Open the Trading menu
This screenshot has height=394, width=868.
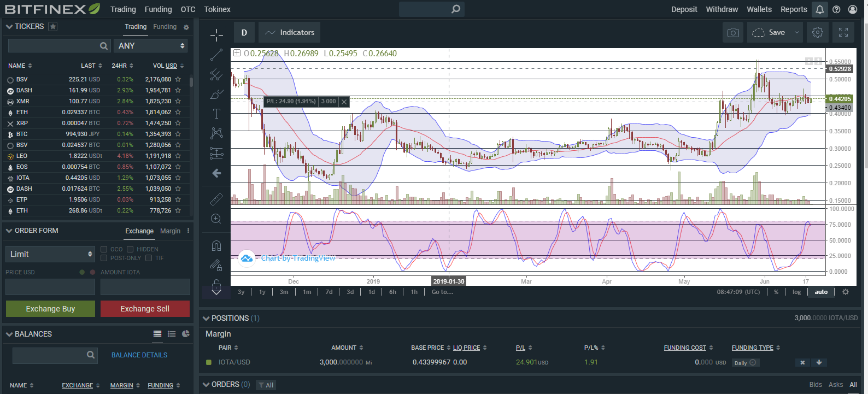click(x=123, y=9)
